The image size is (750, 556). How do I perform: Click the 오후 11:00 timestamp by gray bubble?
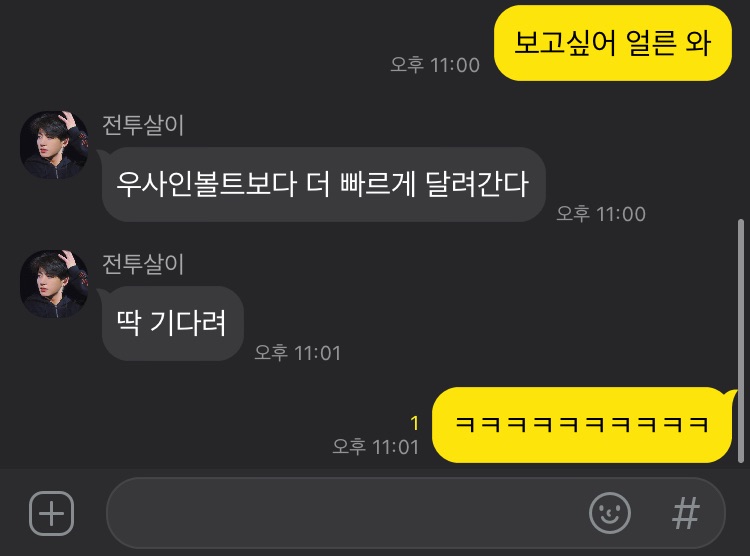tap(601, 214)
